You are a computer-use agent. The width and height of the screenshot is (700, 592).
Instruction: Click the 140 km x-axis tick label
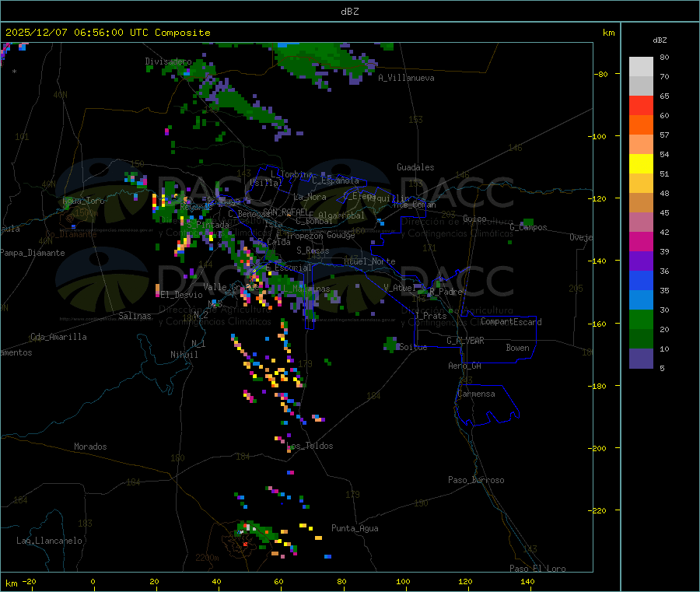coord(527,582)
